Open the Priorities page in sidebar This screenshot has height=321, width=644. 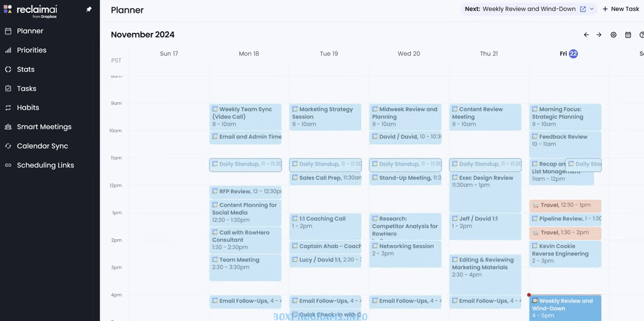click(x=31, y=50)
